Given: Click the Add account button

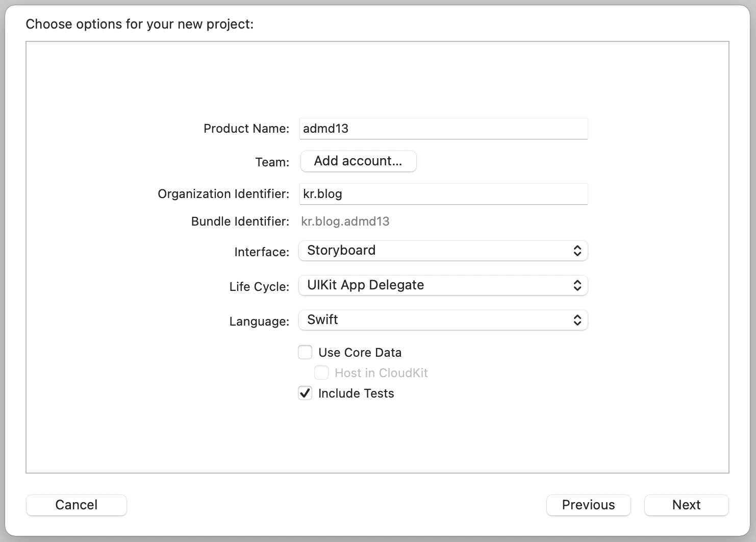Looking at the screenshot, I should click(x=358, y=161).
